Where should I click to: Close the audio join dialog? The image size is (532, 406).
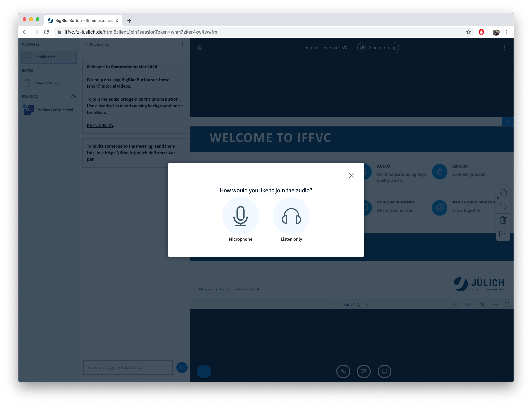[x=351, y=175]
